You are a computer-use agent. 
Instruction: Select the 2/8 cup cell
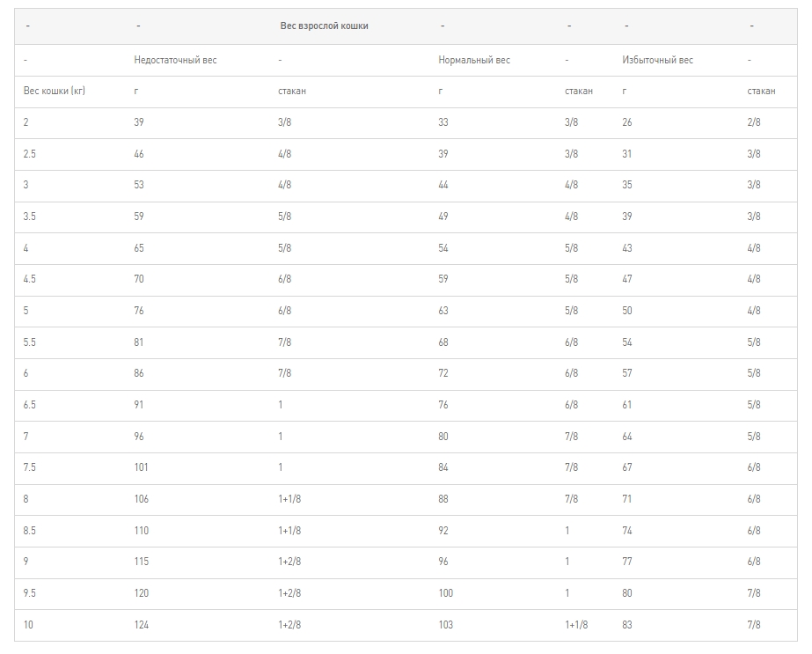click(754, 122)
